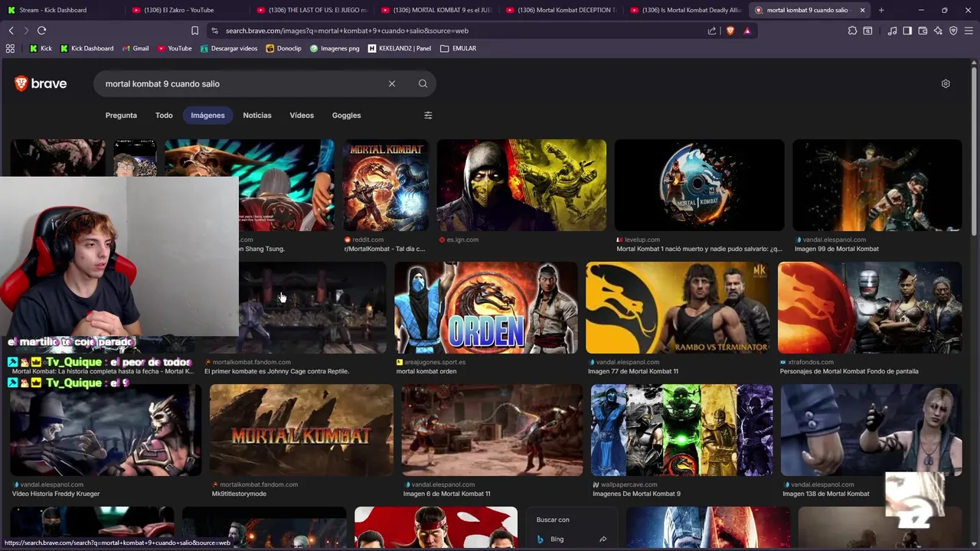Viewport: 980px width, 551px height.
Task: Reload the current page
Action: click(41, 31)
